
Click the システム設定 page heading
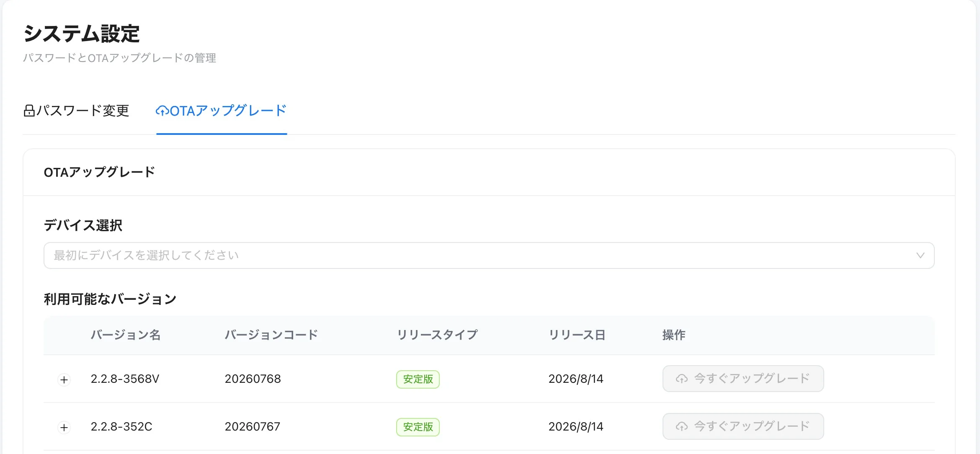click(81, 34)
